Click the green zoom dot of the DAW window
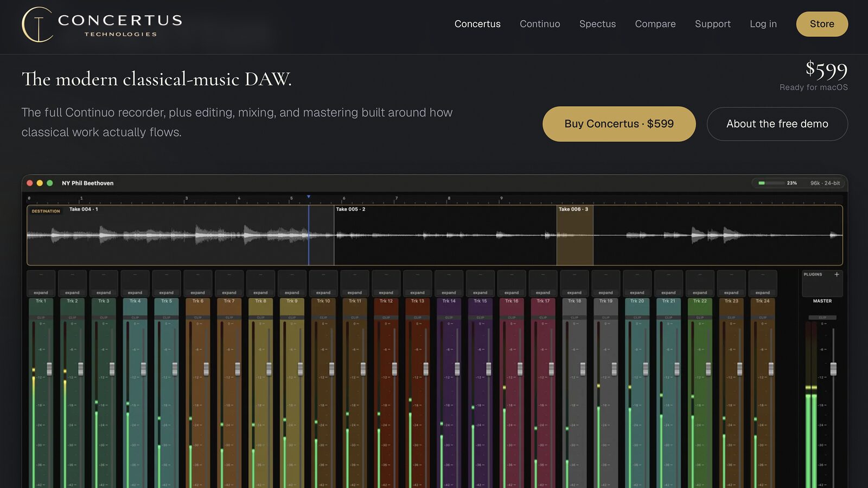This screenshot has width=868, height=488. 50,183
